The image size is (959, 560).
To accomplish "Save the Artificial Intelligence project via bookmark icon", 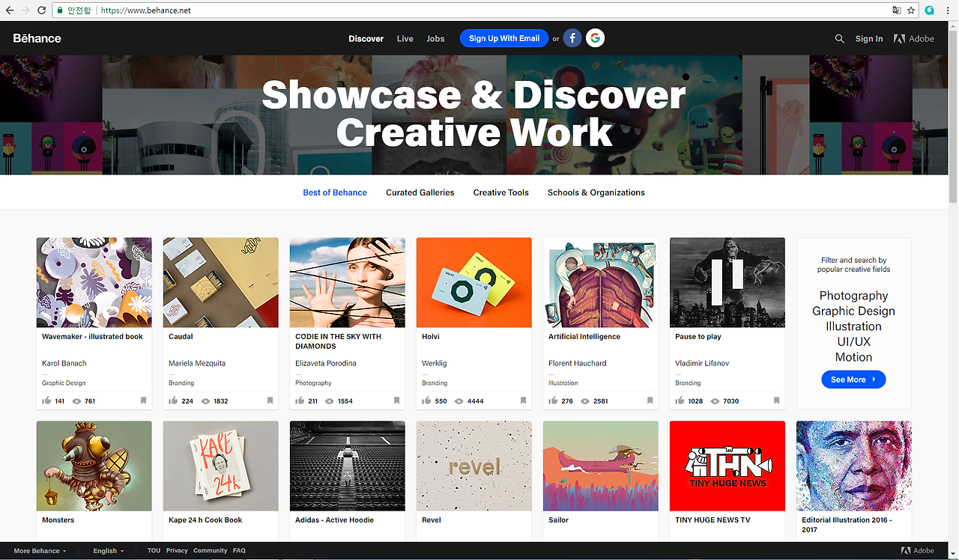I will click(x=650, y=401).
